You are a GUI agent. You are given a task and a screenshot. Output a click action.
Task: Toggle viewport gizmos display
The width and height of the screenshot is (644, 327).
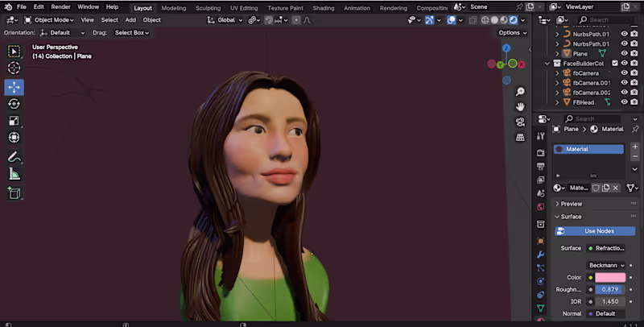[430, 20]
